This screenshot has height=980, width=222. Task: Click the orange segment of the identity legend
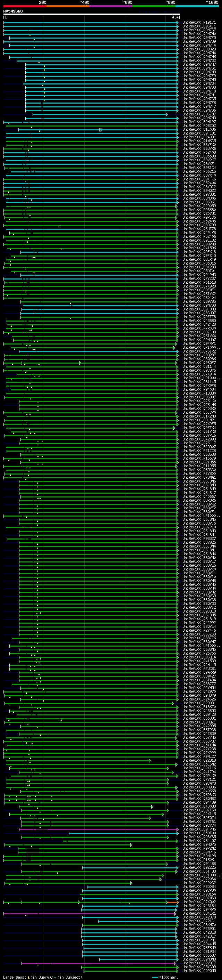click(x=68, y=6)
